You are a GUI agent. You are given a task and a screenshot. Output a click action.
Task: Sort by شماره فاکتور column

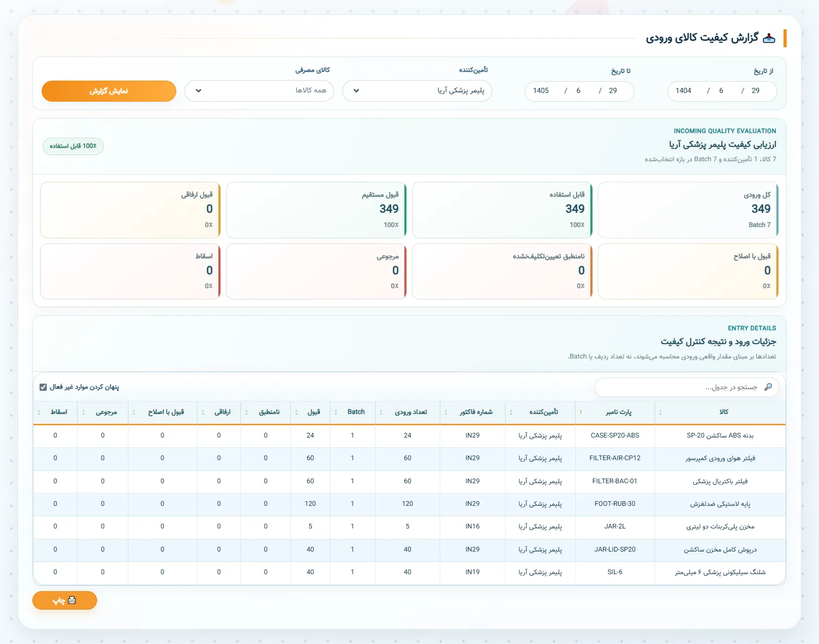(473, 412)
